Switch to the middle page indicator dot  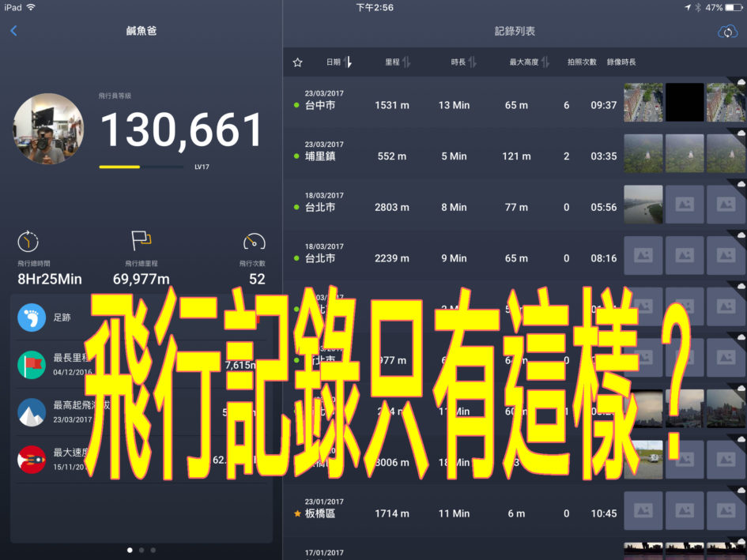click(x=141, y=550)
